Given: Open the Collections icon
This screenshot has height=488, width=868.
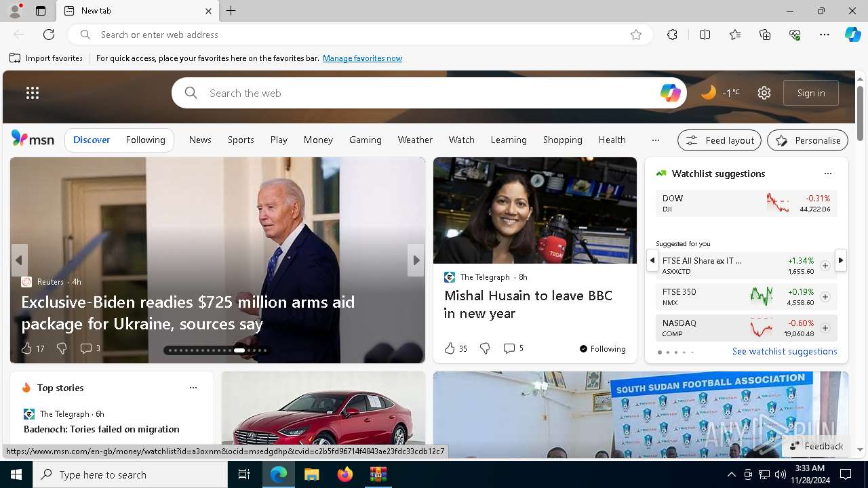Looking at the screenshot, I should pyautogui.click(x=765, y=35).
